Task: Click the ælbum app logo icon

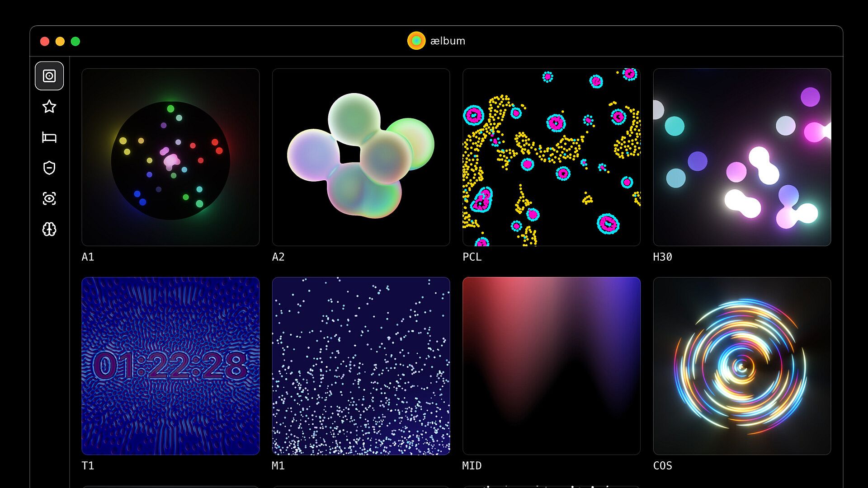Action: pyautogui.click(x=416, y=41)
